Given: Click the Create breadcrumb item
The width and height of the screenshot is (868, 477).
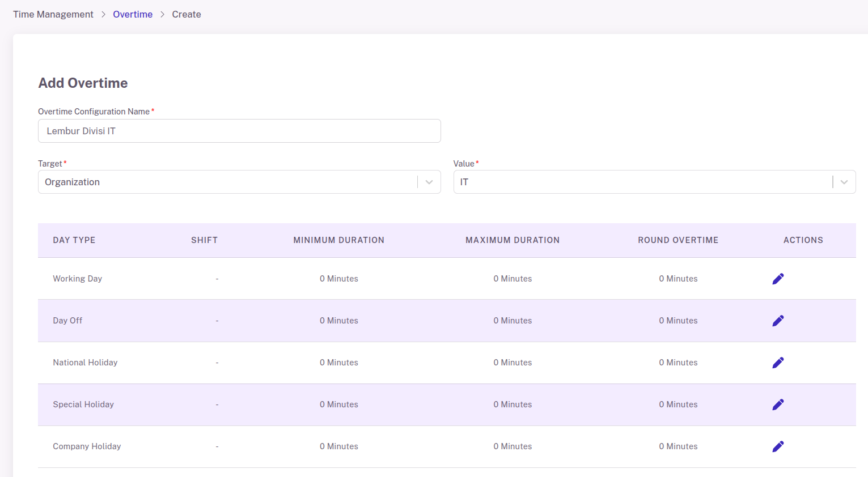Looking at the screenshot, I should [x=187, y=14].
